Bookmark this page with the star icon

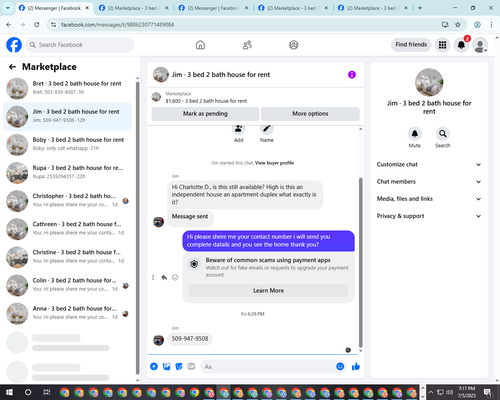pyautogui.click(x=458, y=25)
